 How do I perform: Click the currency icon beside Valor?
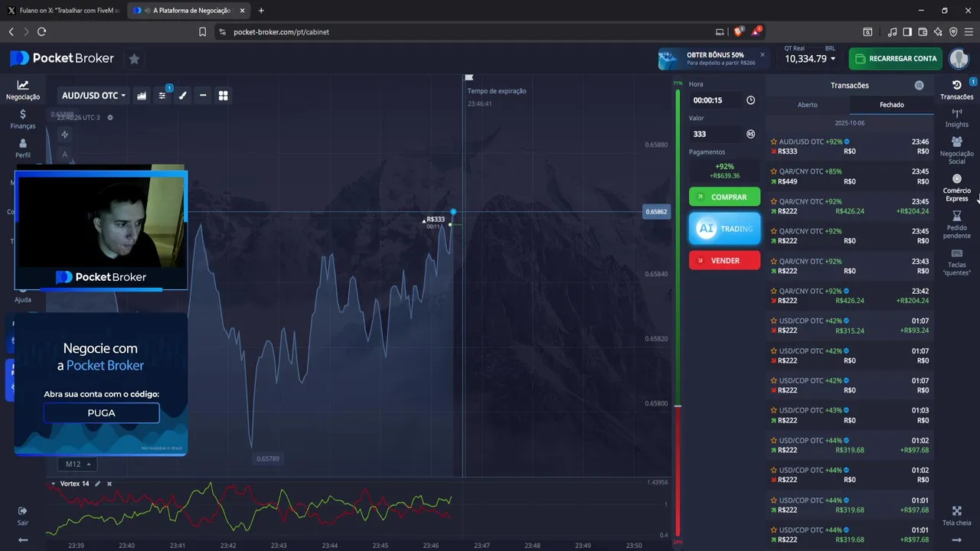tap(750, 134)
